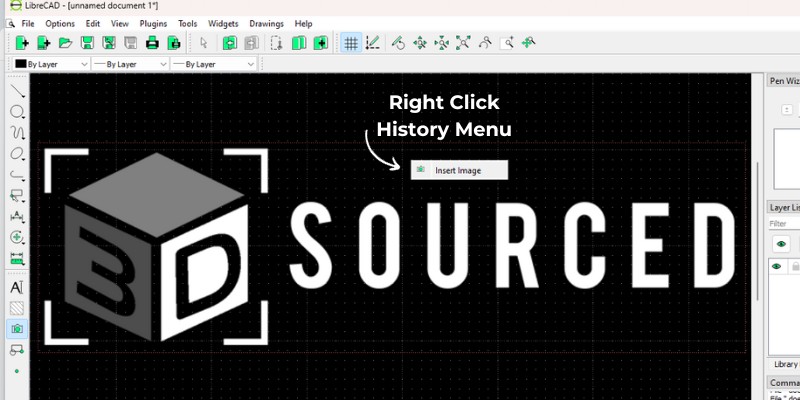Open the line width By Layer dropdown
The height and width of the screenshot is (400, 800).
(128, 64)
